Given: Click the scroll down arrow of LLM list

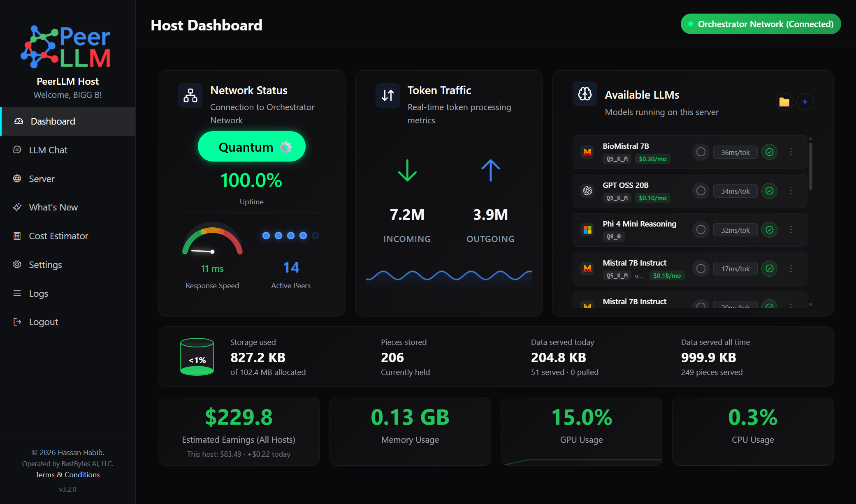Looking at the screenshot, I should tap(810, 305).
